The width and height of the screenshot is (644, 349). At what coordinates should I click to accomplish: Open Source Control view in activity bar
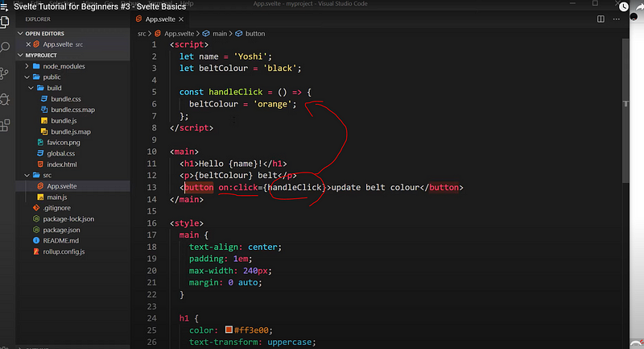[x=5, y=73]
